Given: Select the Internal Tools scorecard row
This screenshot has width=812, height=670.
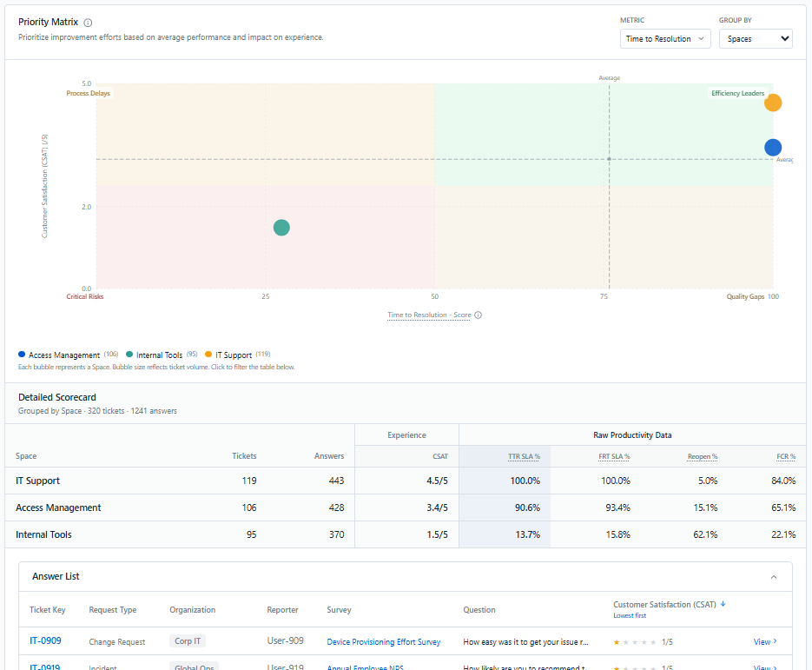Looking at the screenshot, I should [x=406, y=534].
